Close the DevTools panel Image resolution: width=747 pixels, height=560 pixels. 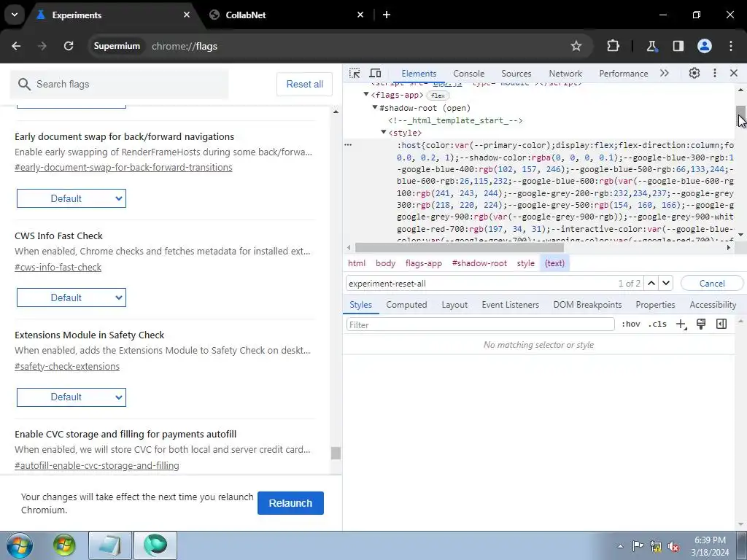[x=734, y=74]
